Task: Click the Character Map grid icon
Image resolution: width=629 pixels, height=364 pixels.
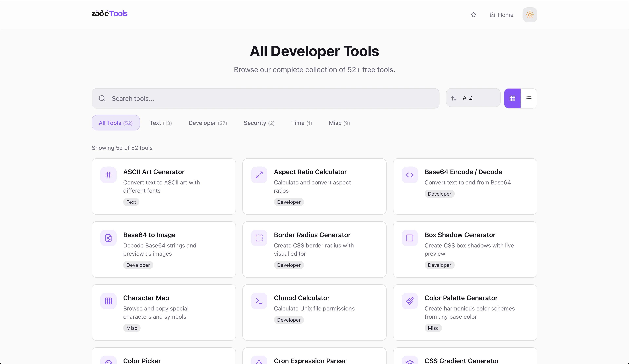Action: (108, 301)
